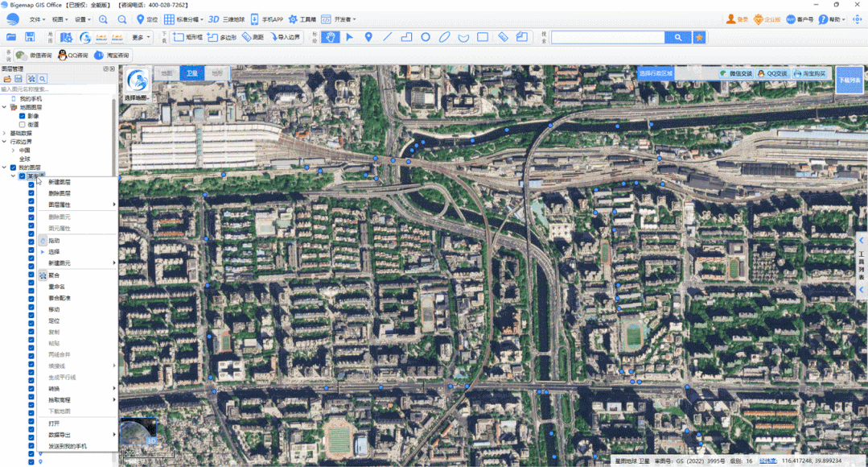Open the 更多 map source dropdown
868x467 pixels.
tap(141, 37)
